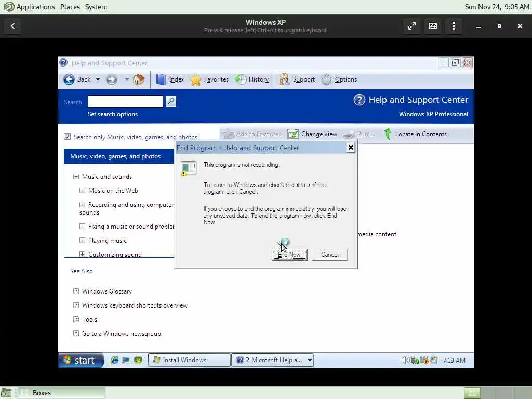Click third quick launch media icon
The height and width of the screenshot is (399, 532).
click(138, 360)
